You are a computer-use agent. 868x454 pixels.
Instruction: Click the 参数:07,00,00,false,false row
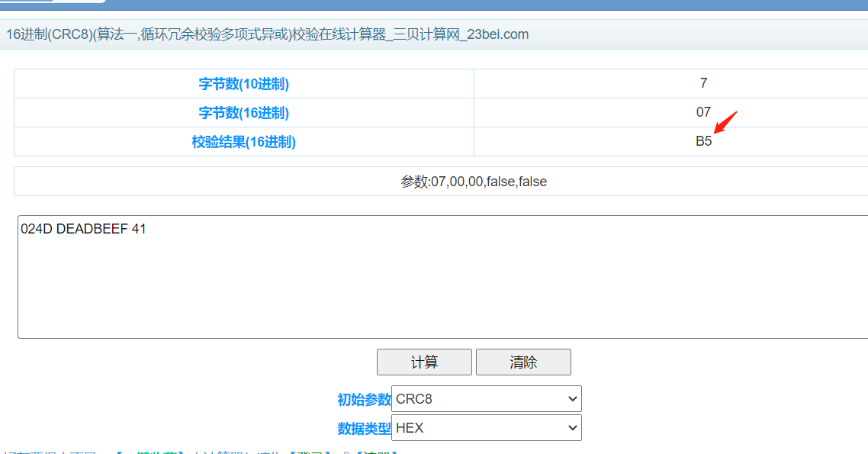(x=441, y=182)
